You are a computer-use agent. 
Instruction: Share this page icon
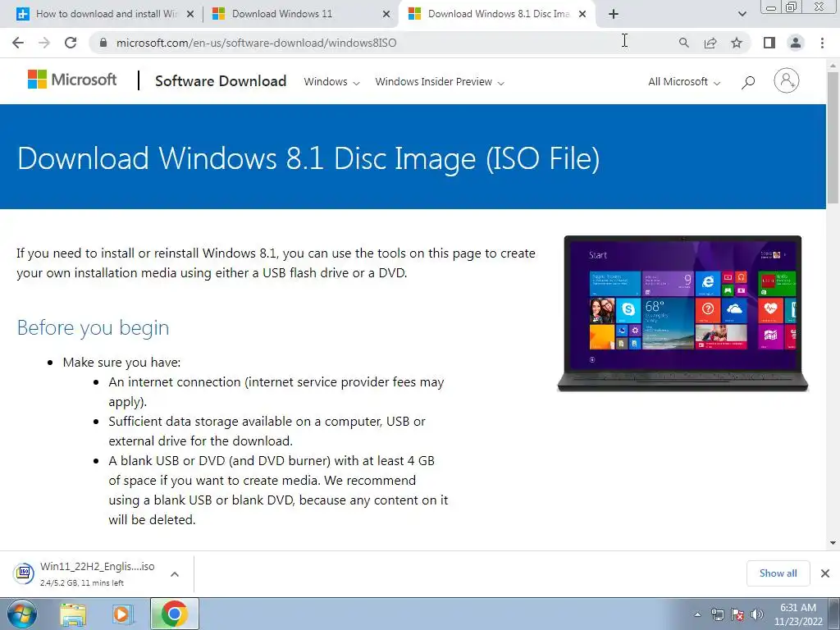pyautogui.click(x=710, y=43)
